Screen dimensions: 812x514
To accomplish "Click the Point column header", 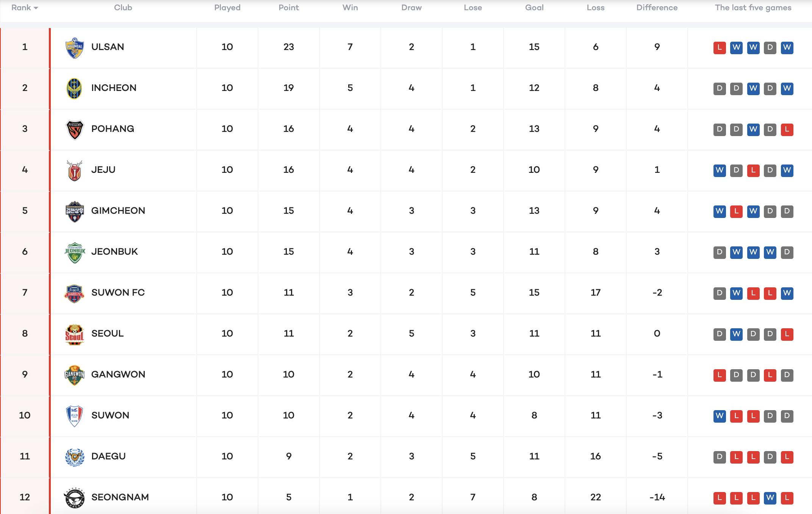I will (x=289, y=8).
